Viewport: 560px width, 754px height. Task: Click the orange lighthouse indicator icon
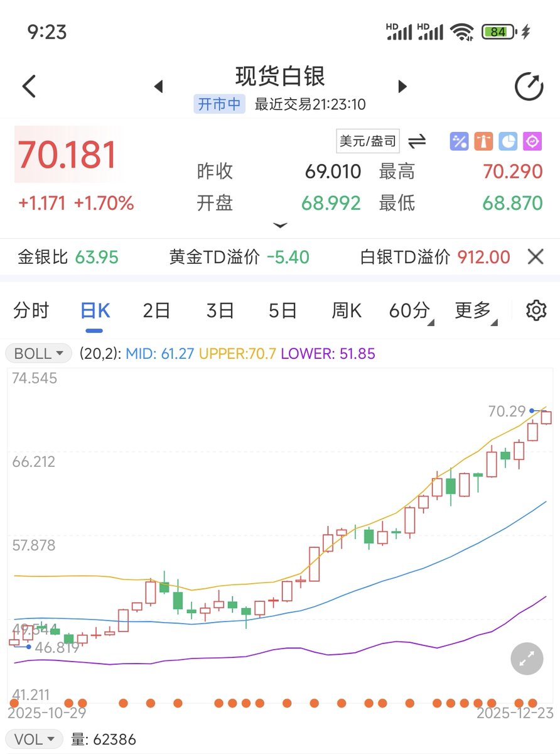coord(483,141)
